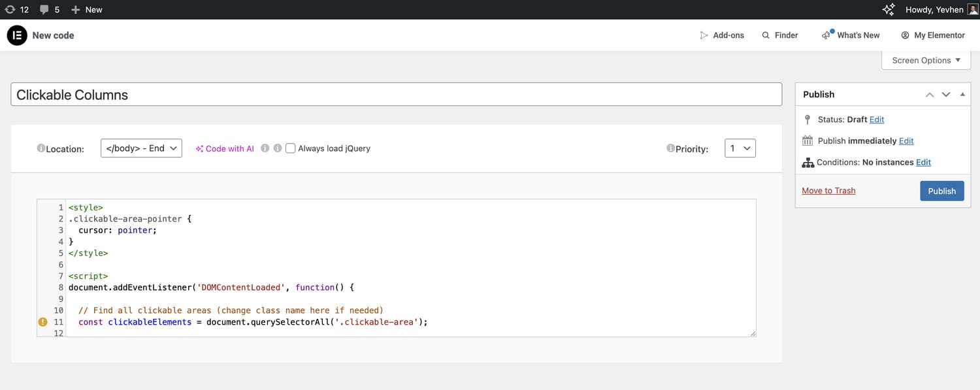Click the Code with AI link
The width and height of the screenshot is (980, 390).
coord(225,149)
